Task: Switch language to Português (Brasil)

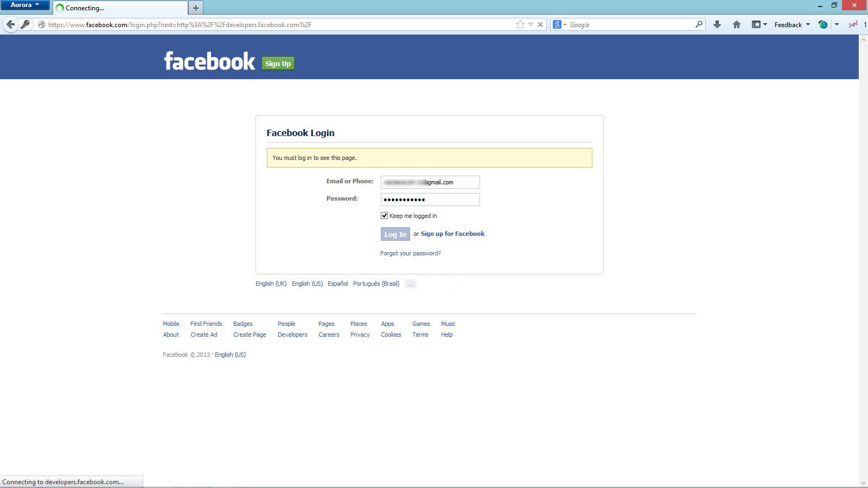Action: point(376,284)
